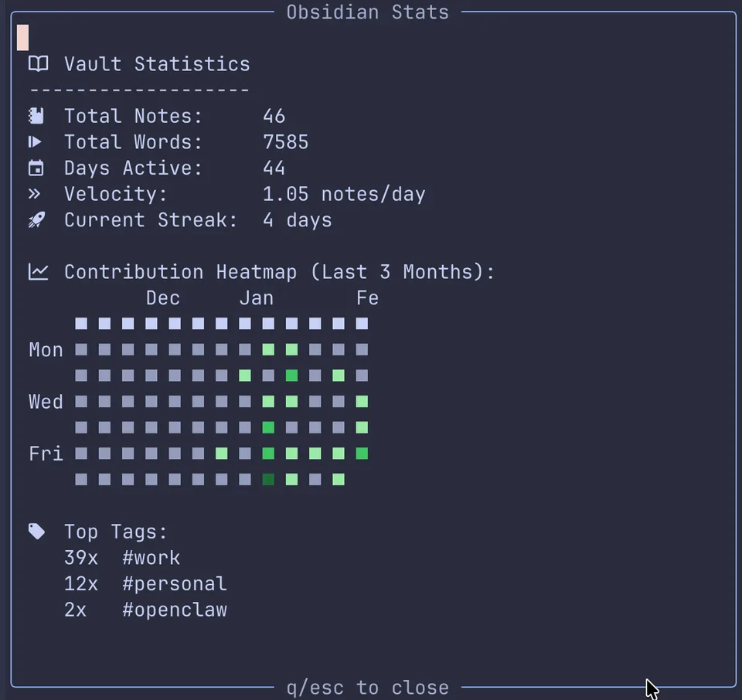
Task: Toggle the darkest green cell in the bottom row
Action: point(268,479)
